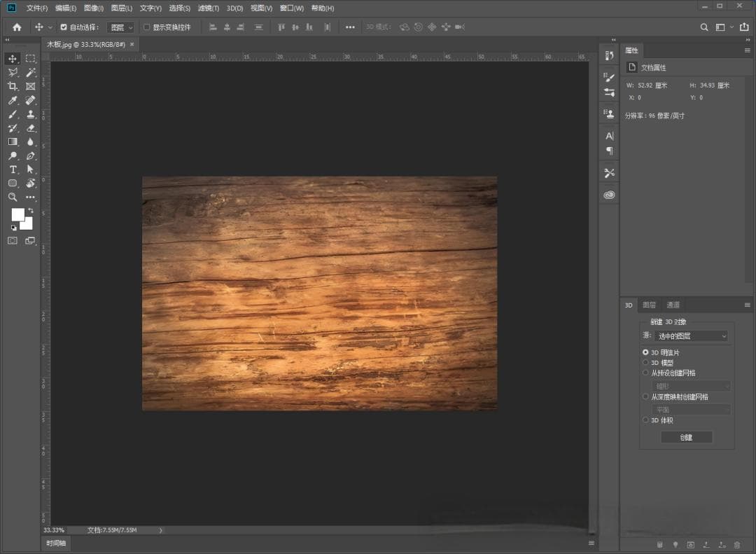Open the 滤镜(T) menu
The width and height of the screenshot is (756, 554).
[x=209, y=8]
